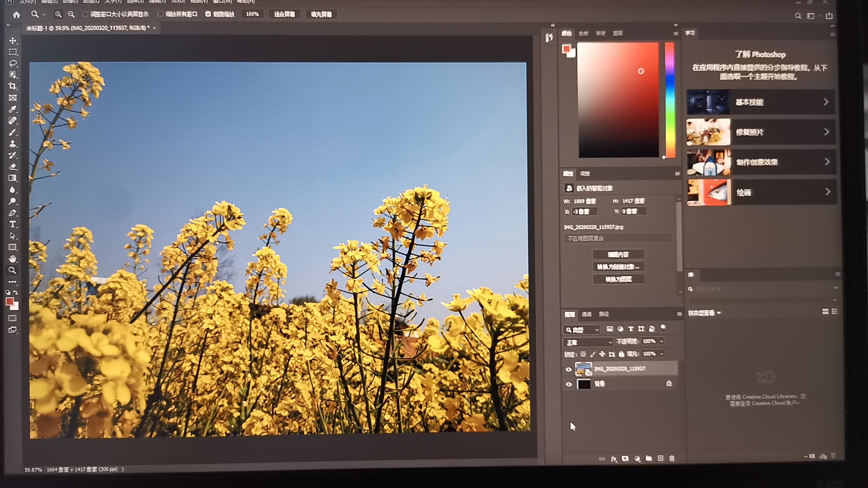The height and width of the screenshot is (488, 868).
Task: Click the delete layer trash icon
Action: point(672,458)
